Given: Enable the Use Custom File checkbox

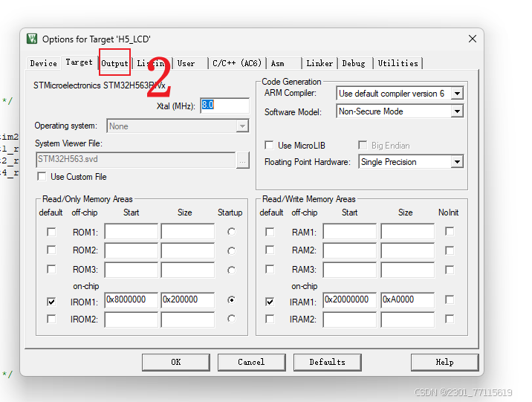Looking at the screenshot, I should [42, 177].
